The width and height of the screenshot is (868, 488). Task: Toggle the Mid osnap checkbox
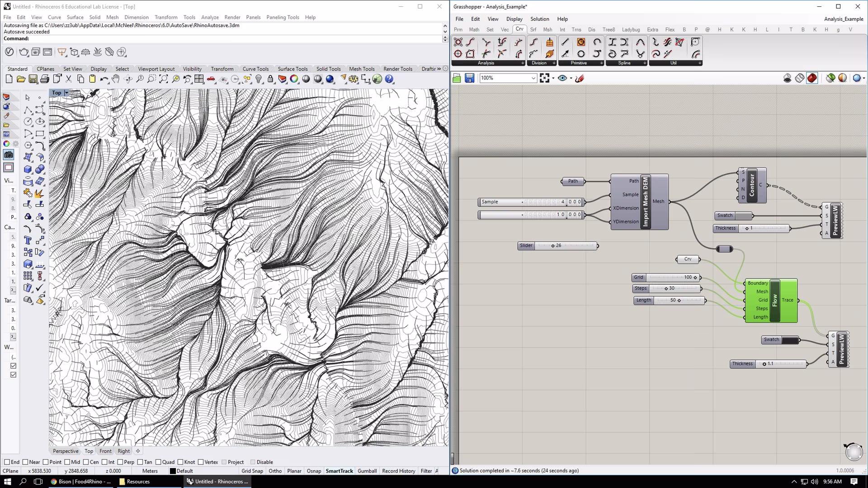tap(67, 462)
